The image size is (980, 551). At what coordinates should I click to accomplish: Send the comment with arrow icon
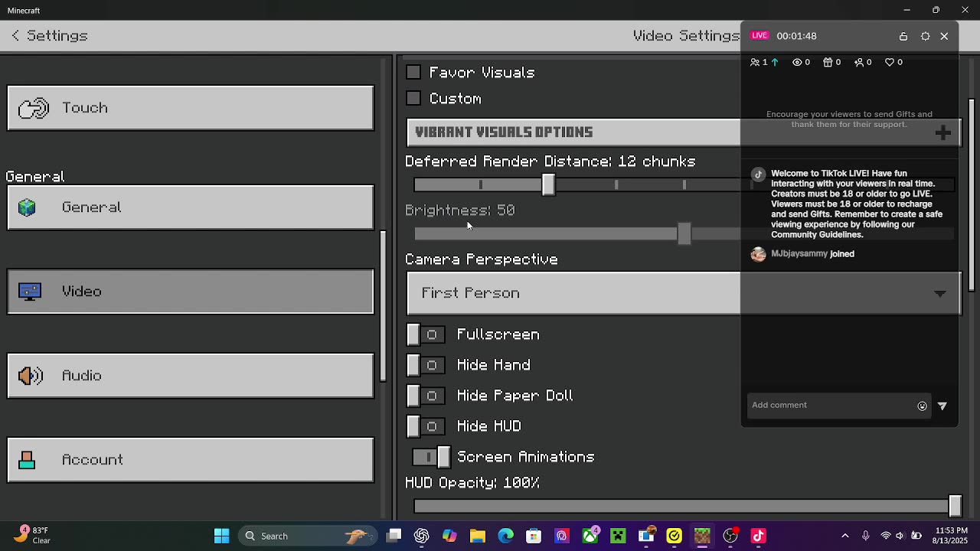pyautogui.click(x=942, y=406)
